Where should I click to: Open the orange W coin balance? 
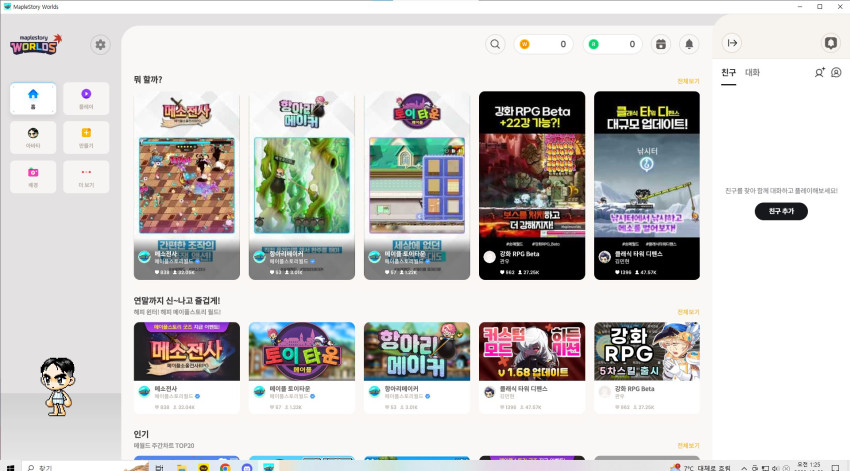(x=543, y=44)
